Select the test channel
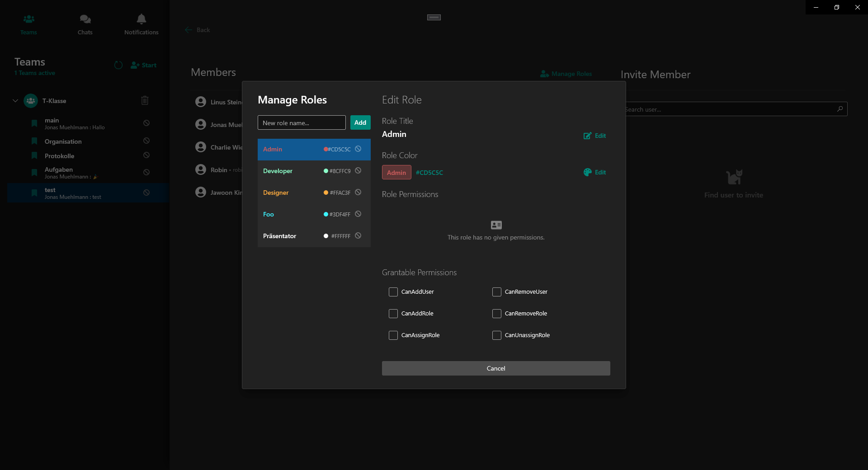Screen dimensions: 868x470 [x=88, y=193]
